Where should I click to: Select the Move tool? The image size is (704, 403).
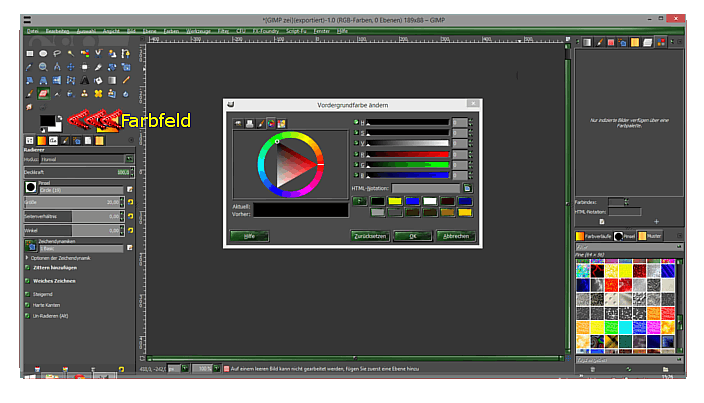[x=71, y=67]
